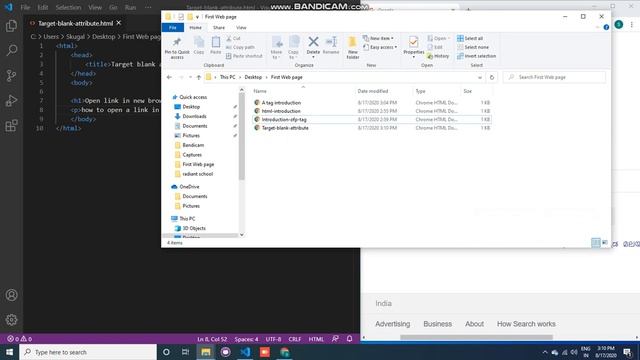Open Downloads in Quick access
Viewport: 640px width, 360px height.
[194, 116]
